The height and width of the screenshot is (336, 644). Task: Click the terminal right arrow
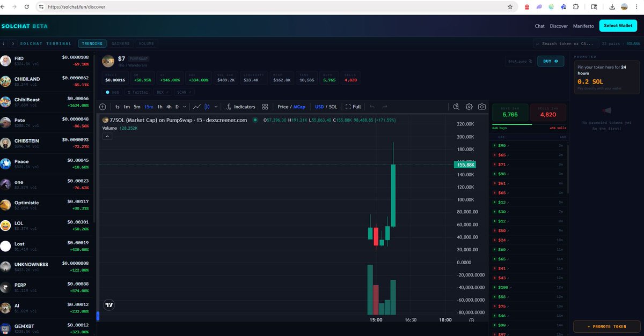[12, 43]
